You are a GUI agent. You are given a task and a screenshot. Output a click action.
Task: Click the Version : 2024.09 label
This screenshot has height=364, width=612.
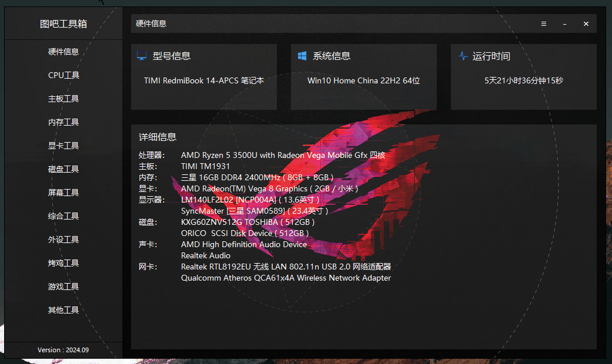click(x=63, y=350)
